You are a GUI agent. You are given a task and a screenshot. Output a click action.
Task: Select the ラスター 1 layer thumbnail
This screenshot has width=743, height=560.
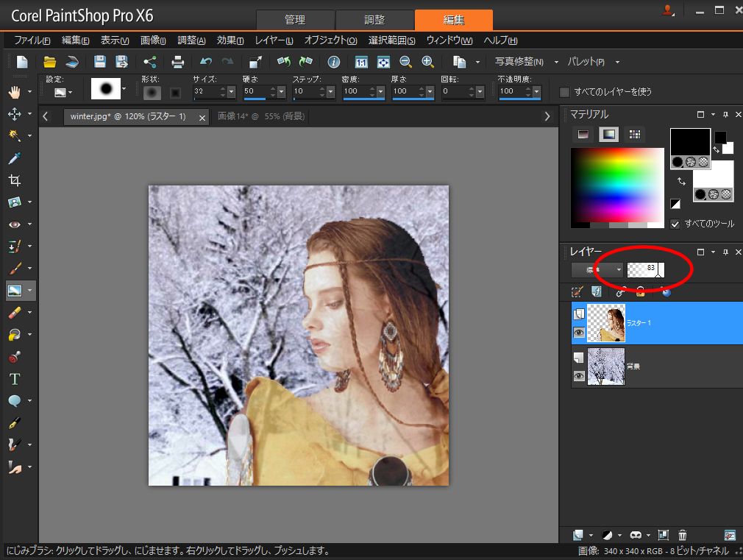[606, 323]
